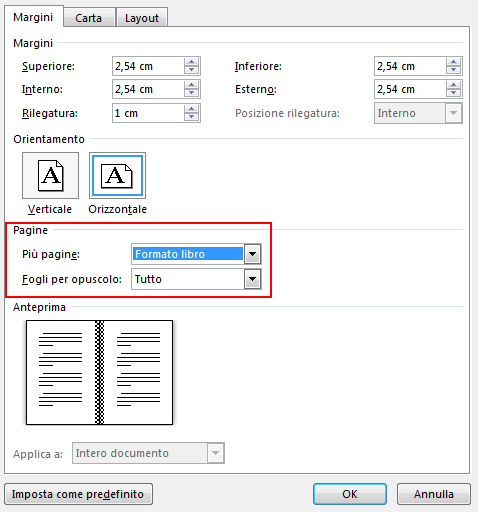Screen dimensions: 478x512
Task: Increase the Inferiore margin with up arrow
Action: click(453, 62)
